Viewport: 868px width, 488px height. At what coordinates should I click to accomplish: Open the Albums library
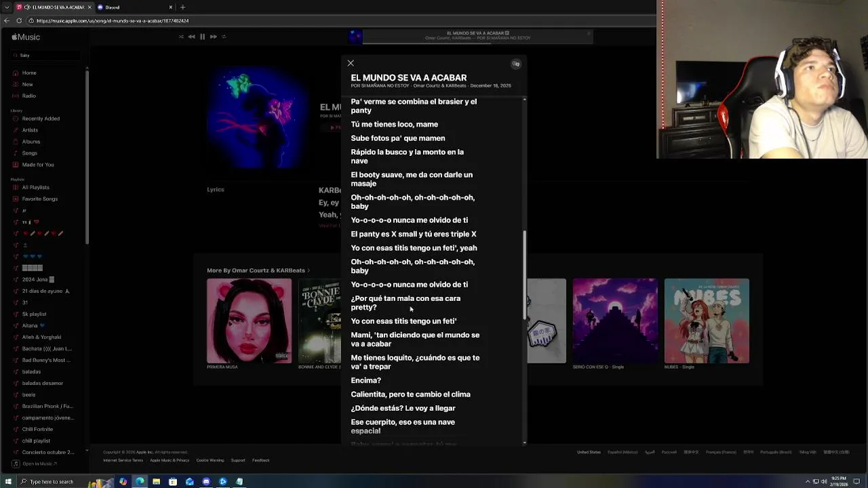(x=31, y=142)
